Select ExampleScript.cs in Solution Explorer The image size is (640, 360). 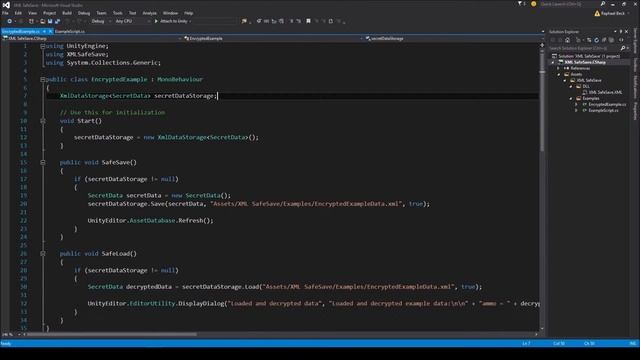(603, 111)
